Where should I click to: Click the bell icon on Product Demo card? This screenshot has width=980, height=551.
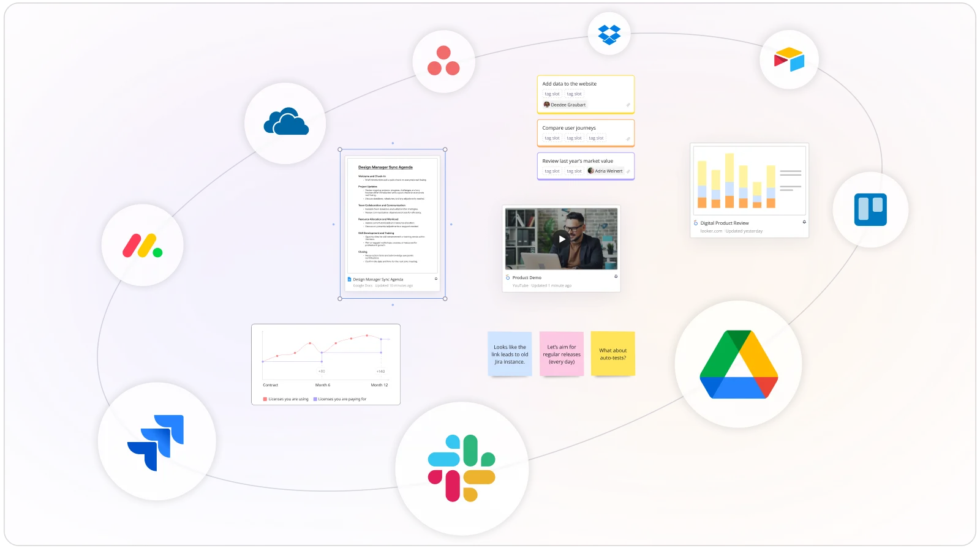[616, 277]
